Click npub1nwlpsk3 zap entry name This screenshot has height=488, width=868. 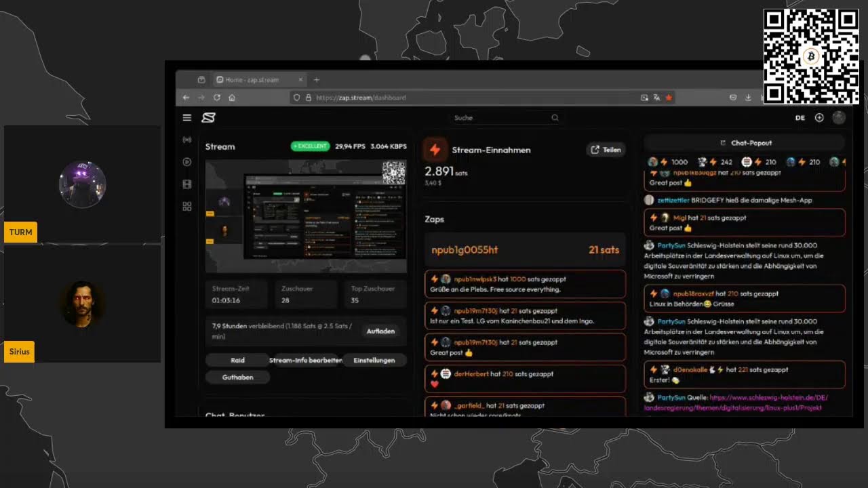tap(475, 279)
